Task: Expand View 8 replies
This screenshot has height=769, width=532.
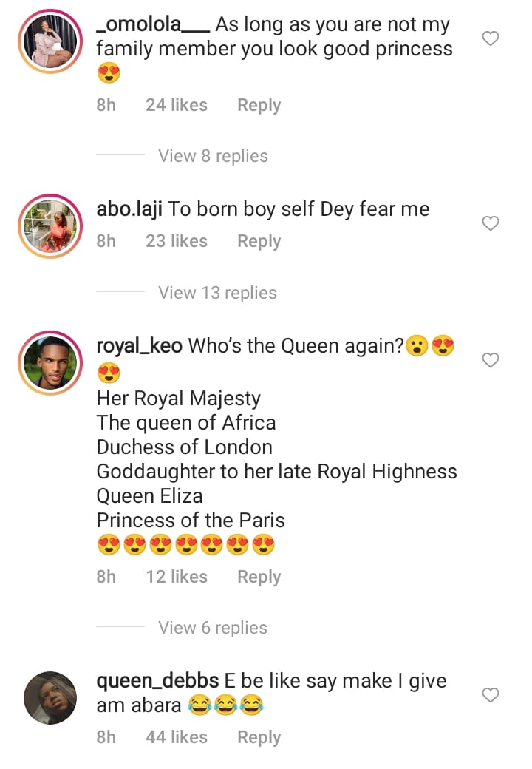Action: (x=213, y=156)
